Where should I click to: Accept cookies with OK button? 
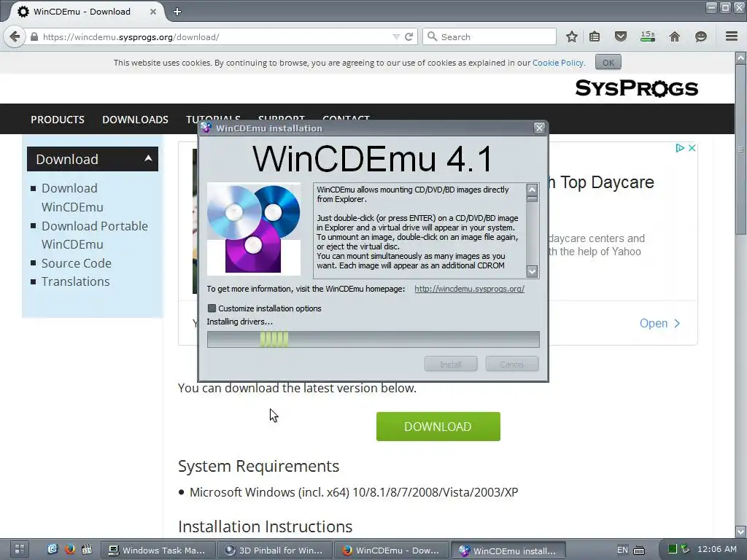point(608,63)
